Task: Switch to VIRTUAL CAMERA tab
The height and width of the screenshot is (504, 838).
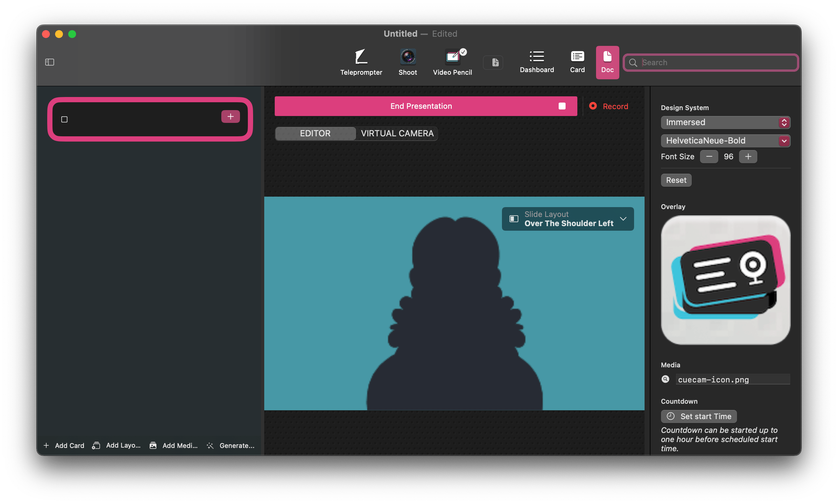Action: tap(397, 133)
